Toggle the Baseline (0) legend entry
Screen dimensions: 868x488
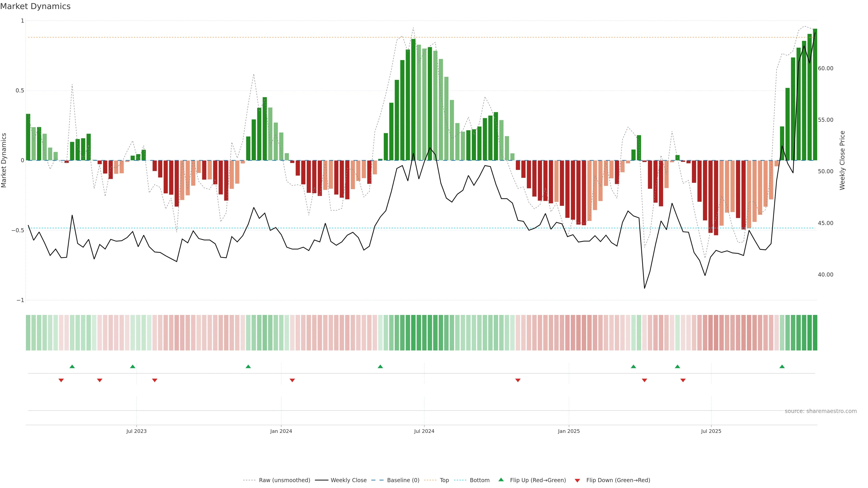click(x=403, y=480)
